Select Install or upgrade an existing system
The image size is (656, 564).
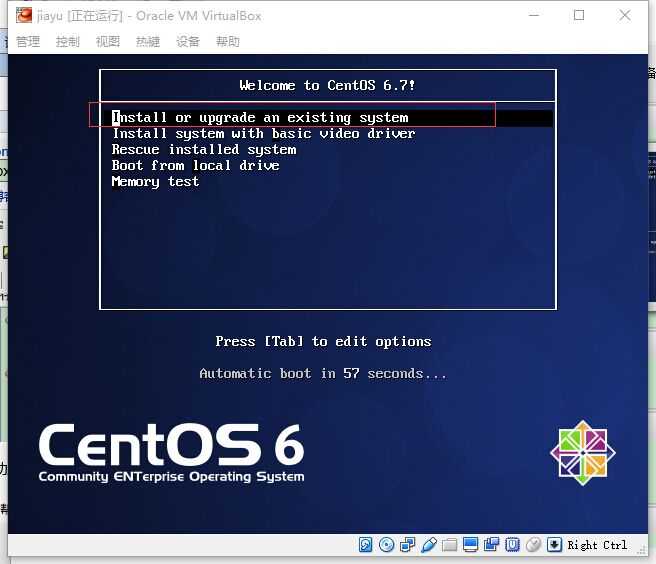(x=328, y=118)
